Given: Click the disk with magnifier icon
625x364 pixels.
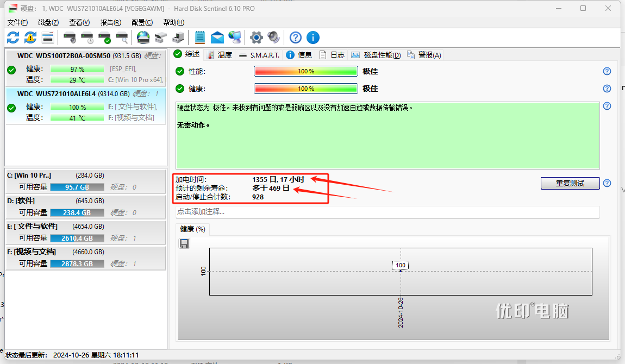Looking at the screenshot, I should tap(122, 38).
